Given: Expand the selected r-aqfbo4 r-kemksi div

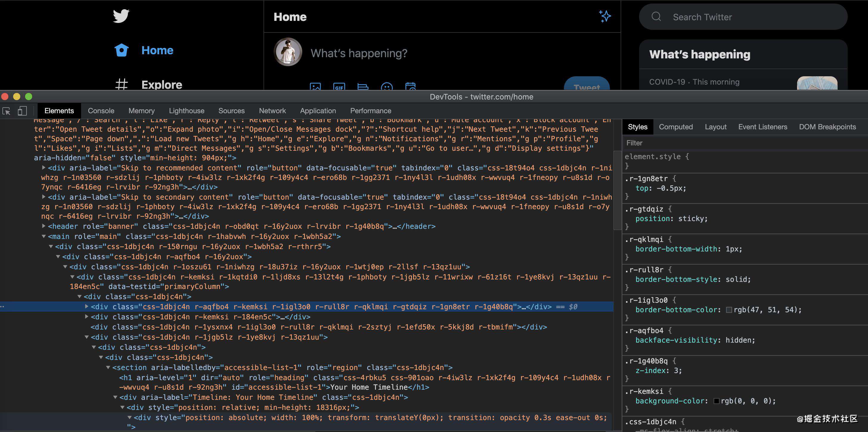Looking at the screenshot, I should pyautogui.click(x=87, y=306).
